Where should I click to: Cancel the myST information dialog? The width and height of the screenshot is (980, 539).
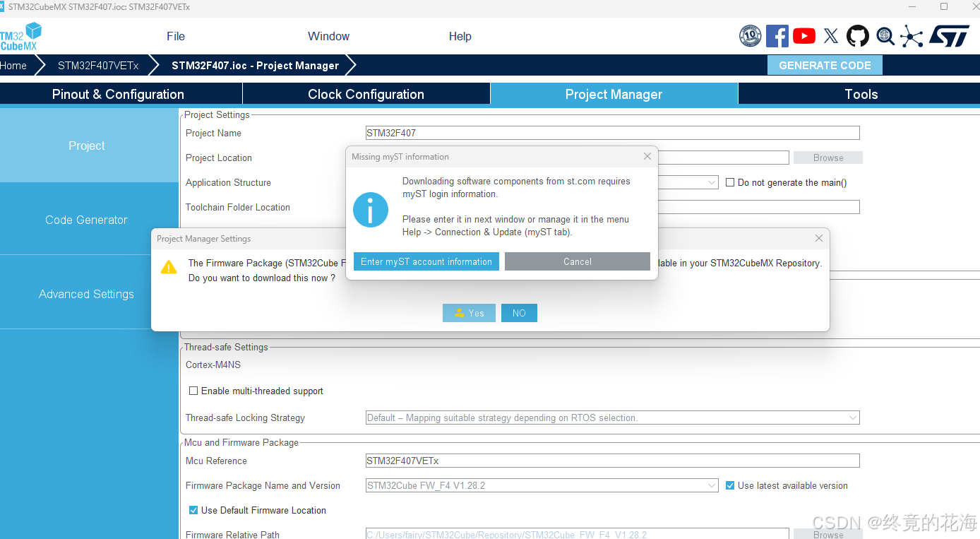coord(578,261)
